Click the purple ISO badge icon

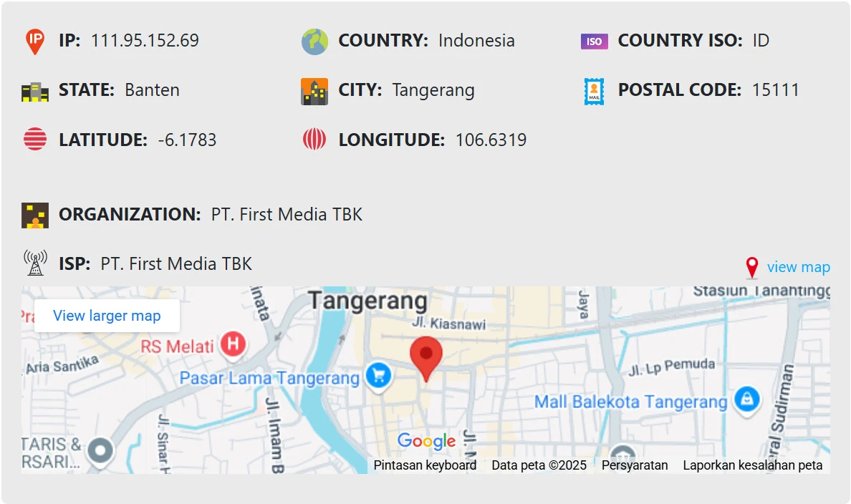(594, 42)
